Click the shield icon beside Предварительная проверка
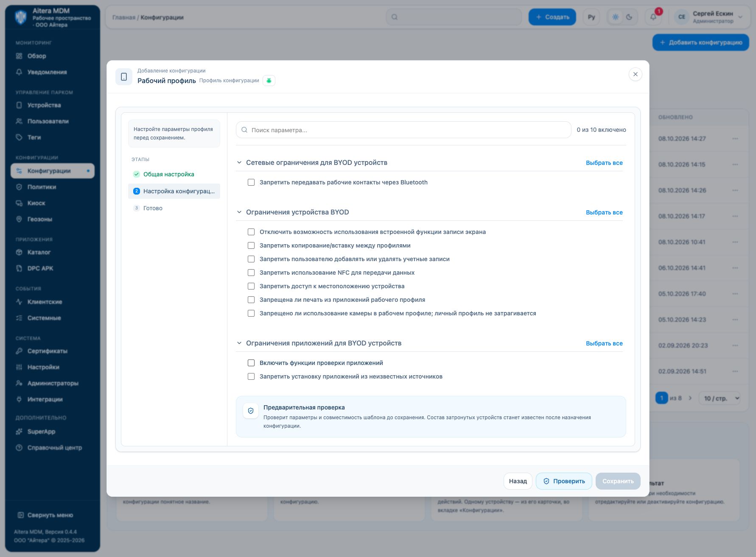756x557 pixels. click(251, 411)
